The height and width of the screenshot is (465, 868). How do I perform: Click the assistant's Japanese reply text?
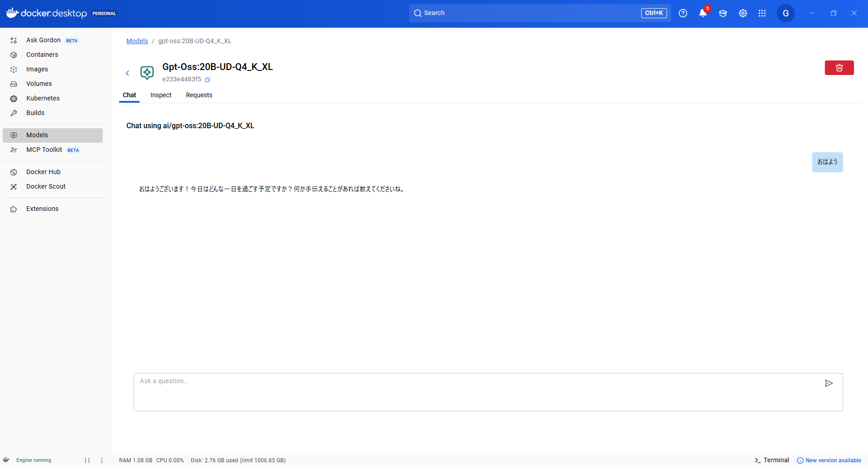pos(272,189)
